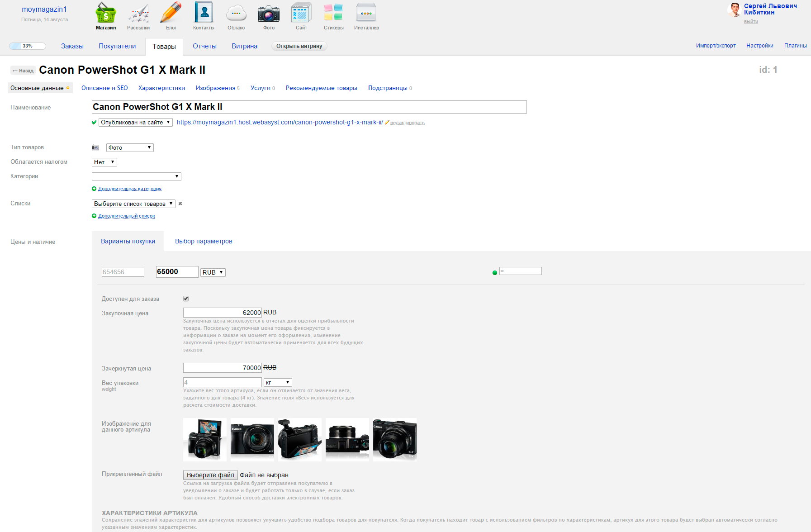Select the Варианты покупки tab
811x532 pixels.
point(128,241)
